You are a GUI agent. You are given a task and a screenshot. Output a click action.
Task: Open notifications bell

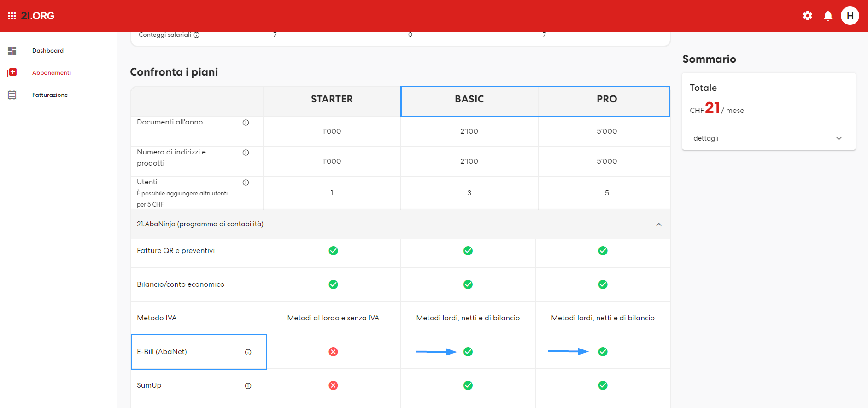click(x=828, y=16)
